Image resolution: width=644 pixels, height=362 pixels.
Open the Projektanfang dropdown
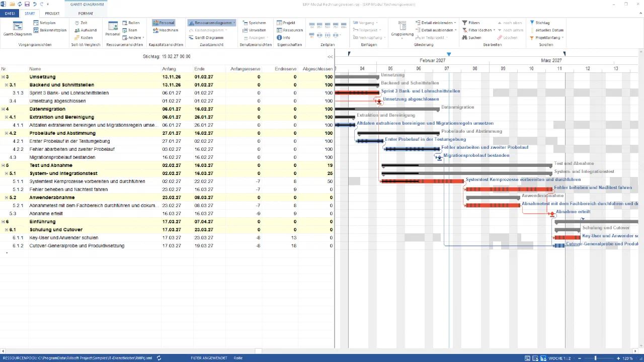546,38
